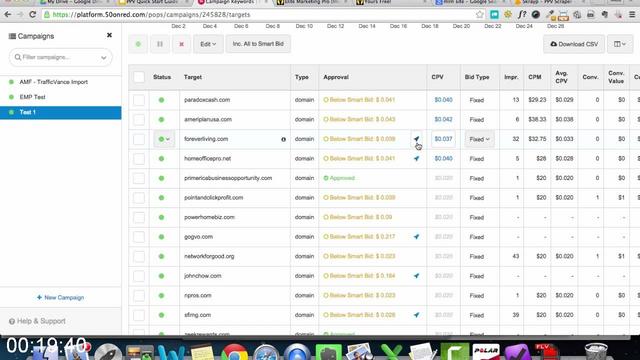Check the primericabusinessopportunity.com row checkbox
The width and height of the screenshot is (640, 360).
[x=139, y=178]
